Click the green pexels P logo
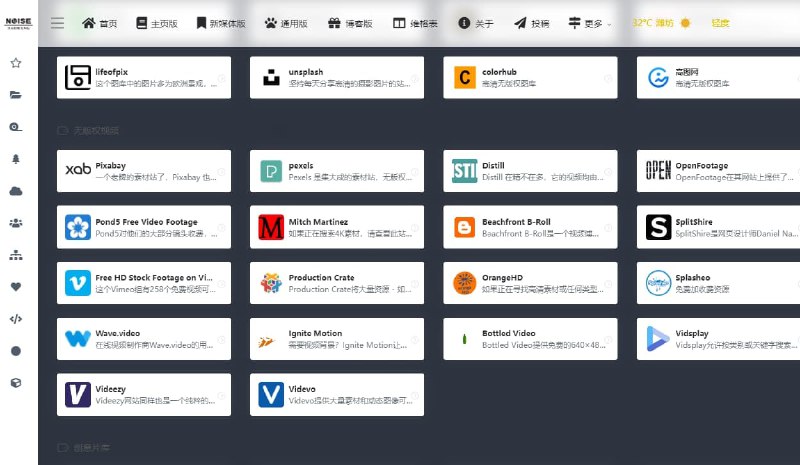 coord(271,171)
